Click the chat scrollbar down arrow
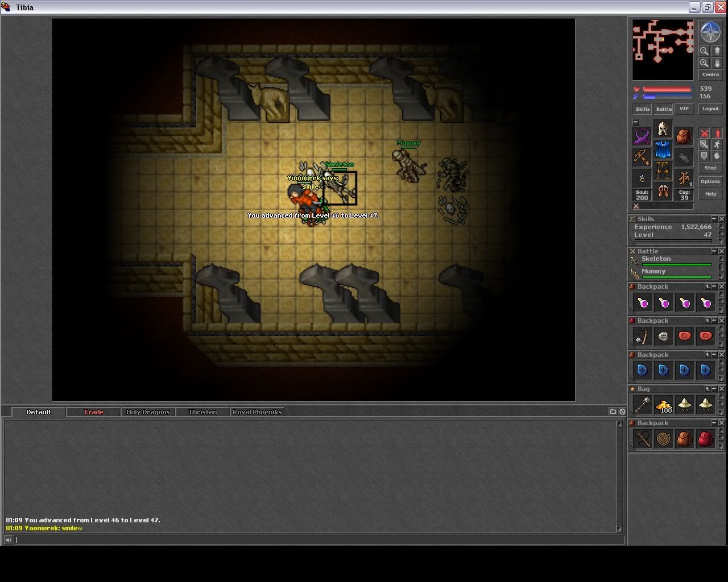 point(619,529)
